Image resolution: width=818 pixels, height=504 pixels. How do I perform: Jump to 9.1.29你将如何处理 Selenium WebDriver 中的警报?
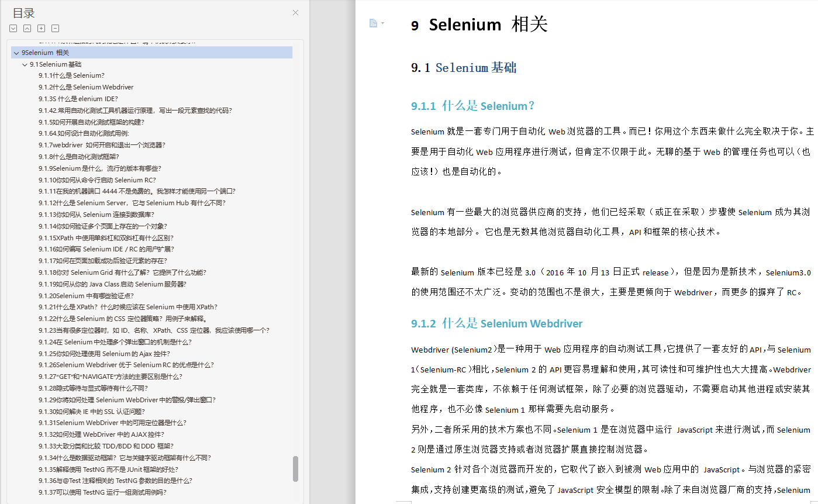click(x=127, y=400)
